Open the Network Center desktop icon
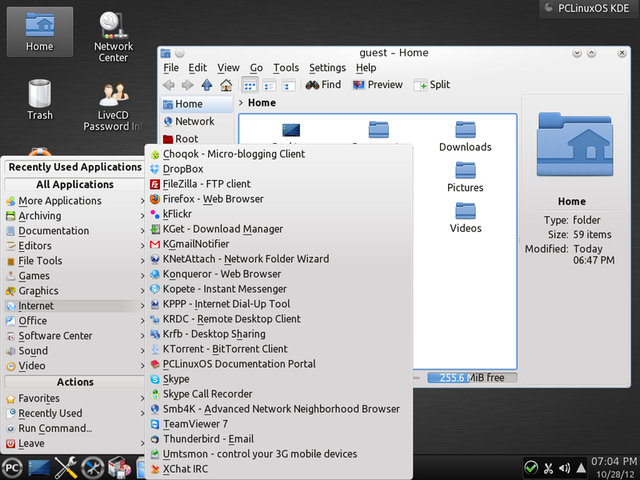640x480 pixels. pos(113,37)
